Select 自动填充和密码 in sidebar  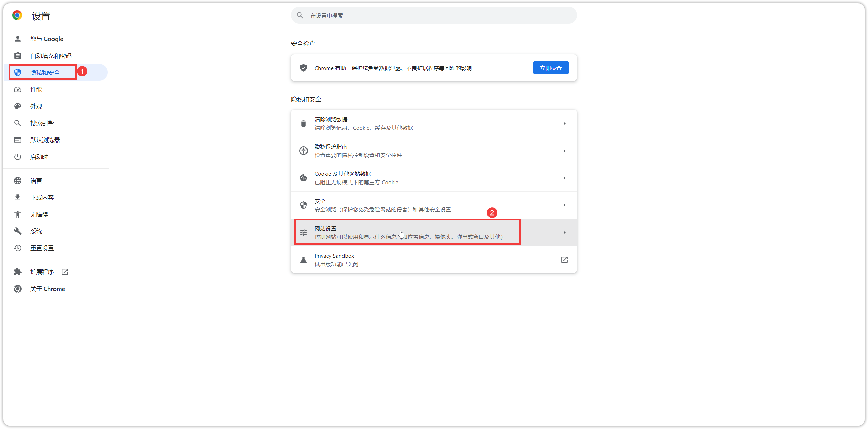click(56, 56)
